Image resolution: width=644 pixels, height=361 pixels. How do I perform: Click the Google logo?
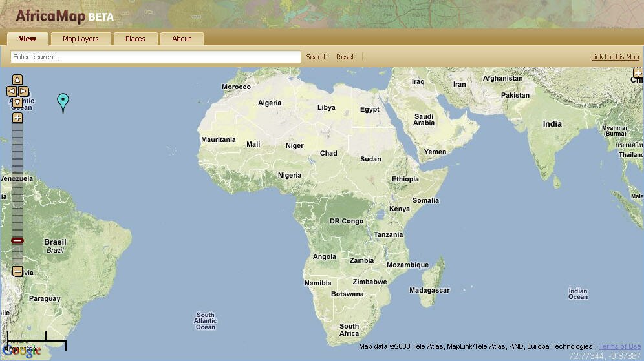(22, 350)
